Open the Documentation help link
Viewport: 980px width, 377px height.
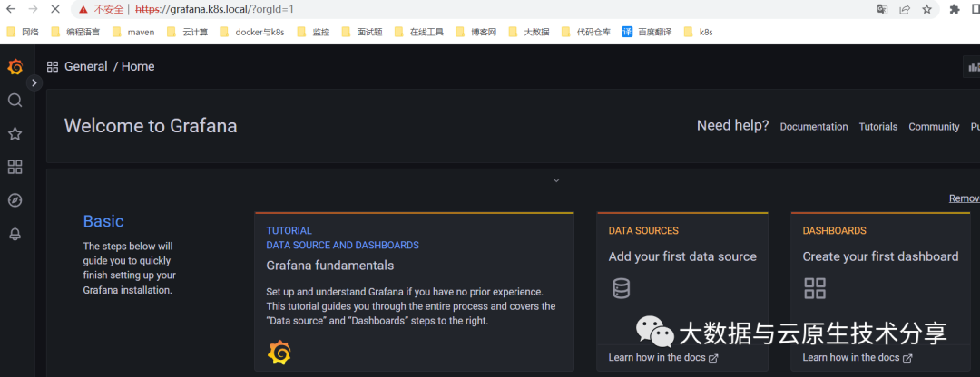814,127
